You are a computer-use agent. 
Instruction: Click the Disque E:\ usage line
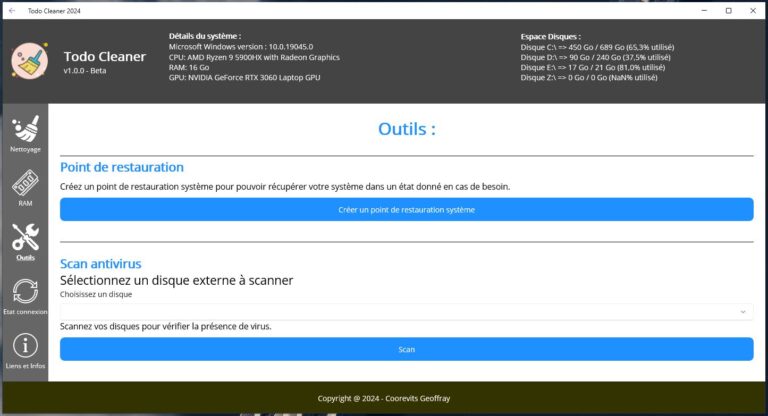pos(593,67)
